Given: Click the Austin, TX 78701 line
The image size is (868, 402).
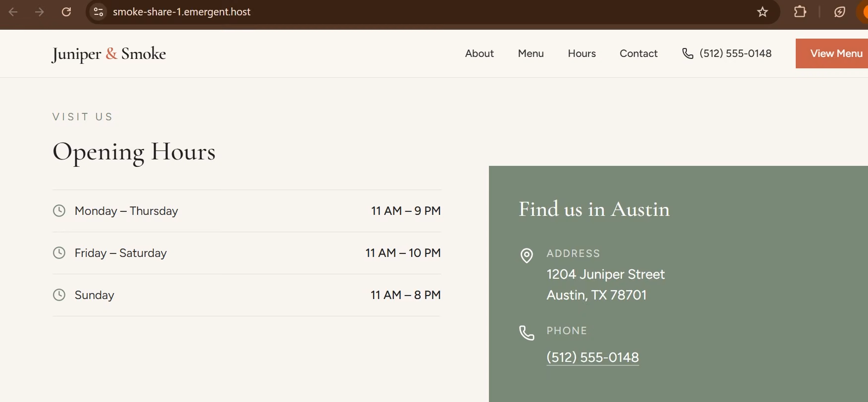Looking at the screenshot, I should click(x=596, y=295).
